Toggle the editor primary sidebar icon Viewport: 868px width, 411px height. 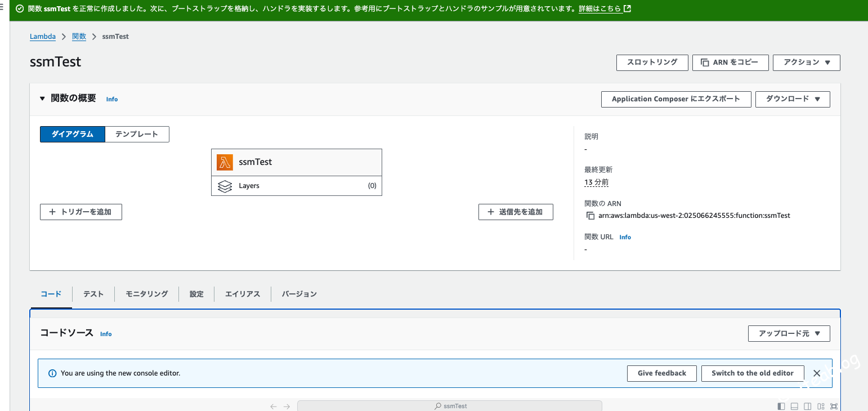tap(781, 406)
